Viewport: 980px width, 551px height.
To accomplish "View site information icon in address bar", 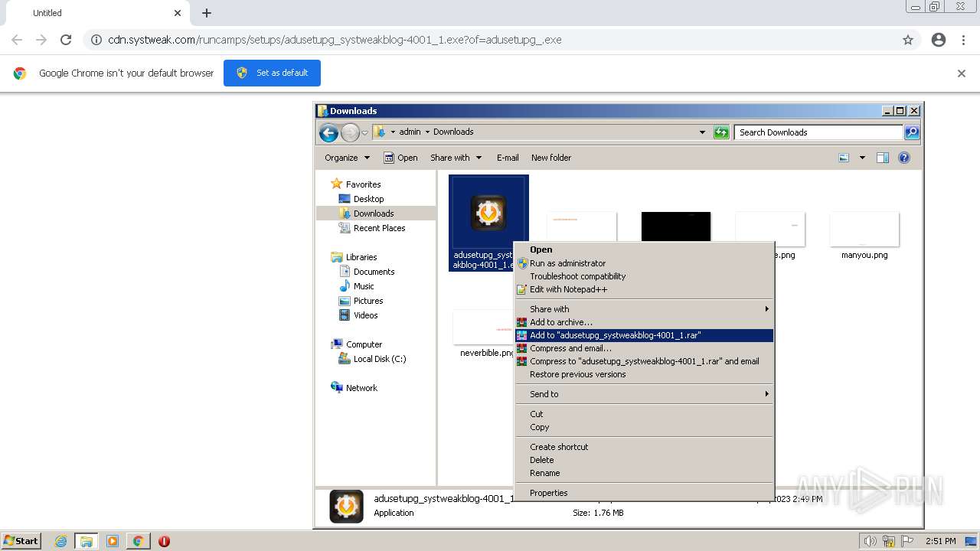I will [x=96, y=40].
